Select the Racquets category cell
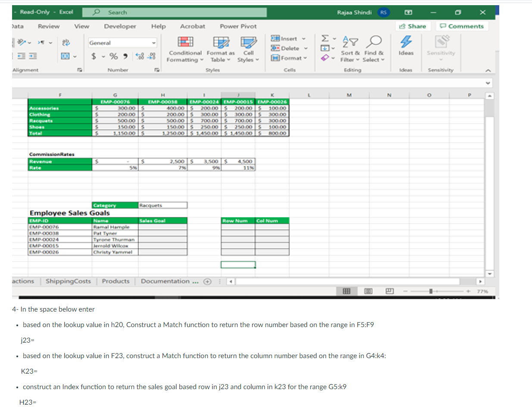The height and width of the screenshot is (415, 532). (163, 205)
